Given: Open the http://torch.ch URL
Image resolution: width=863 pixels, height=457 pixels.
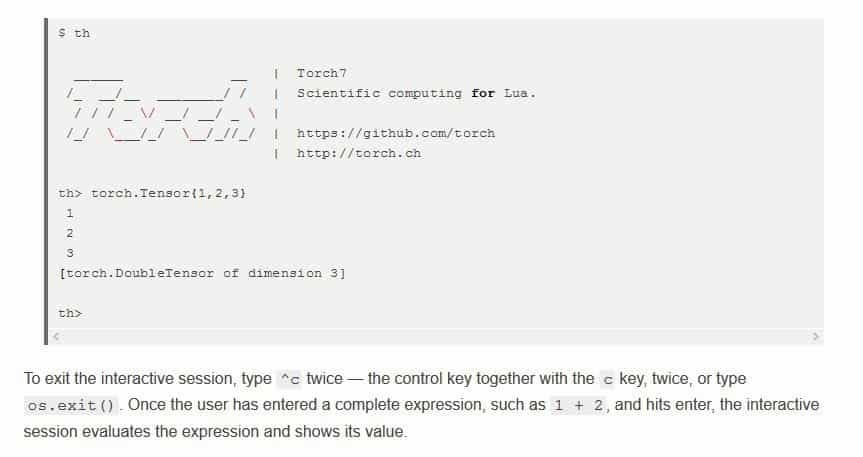Looking at the screenshot, I should (x=358, y=153).
